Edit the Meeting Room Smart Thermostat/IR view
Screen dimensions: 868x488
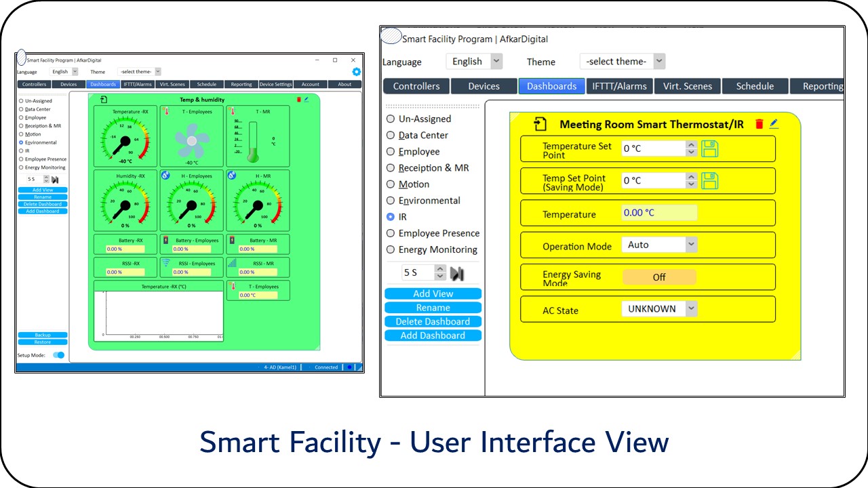[774, 124]
